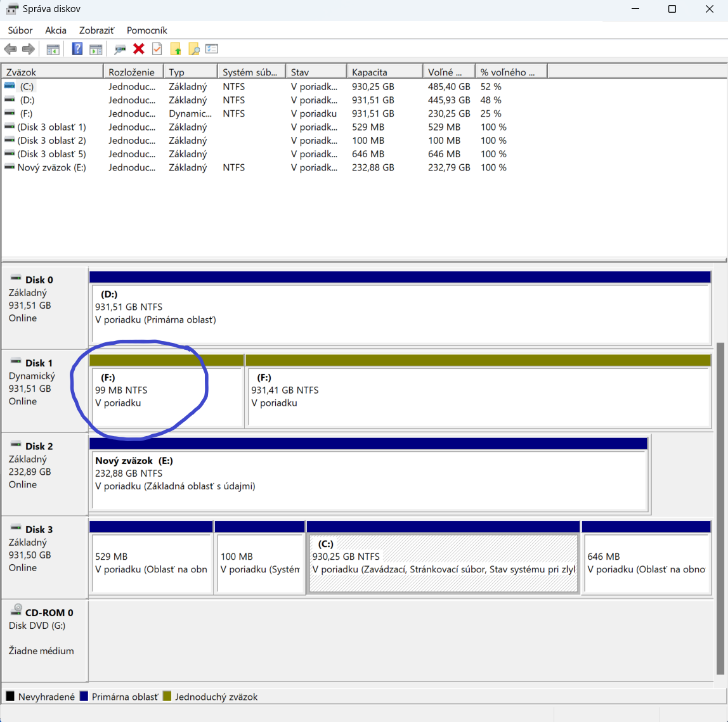Viewport: 728px width, 722px height.
Task: Sort by the Stav column header
Action: pos(316,72)
